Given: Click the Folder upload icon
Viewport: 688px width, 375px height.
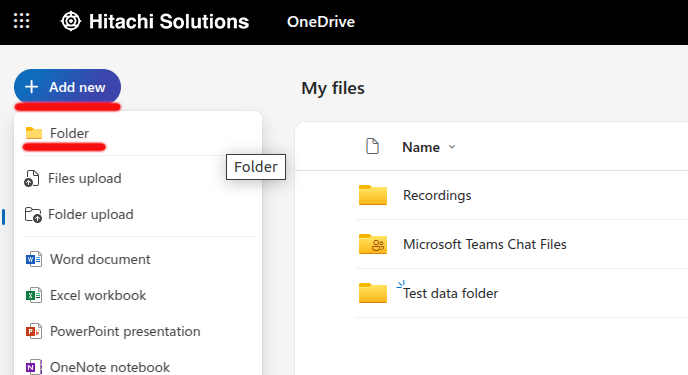Looking at the screenshot, I should 33,214.
